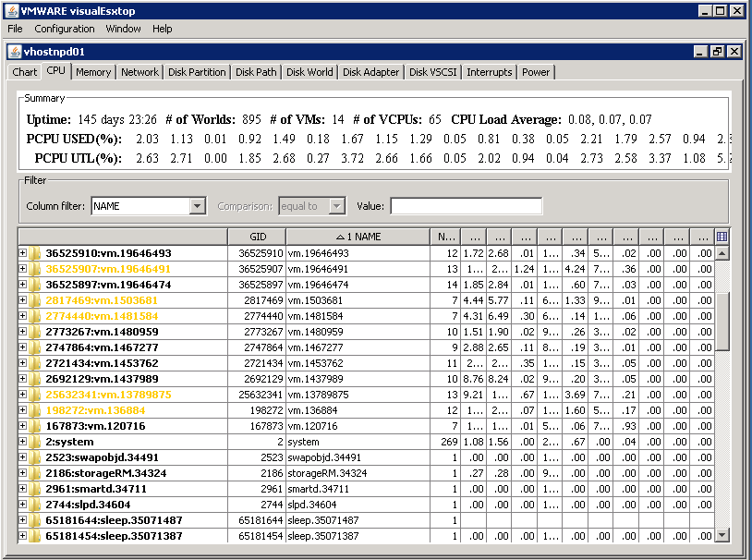Select the CPU tab
This screenshot has height=560, width=752.
[56, 70]
